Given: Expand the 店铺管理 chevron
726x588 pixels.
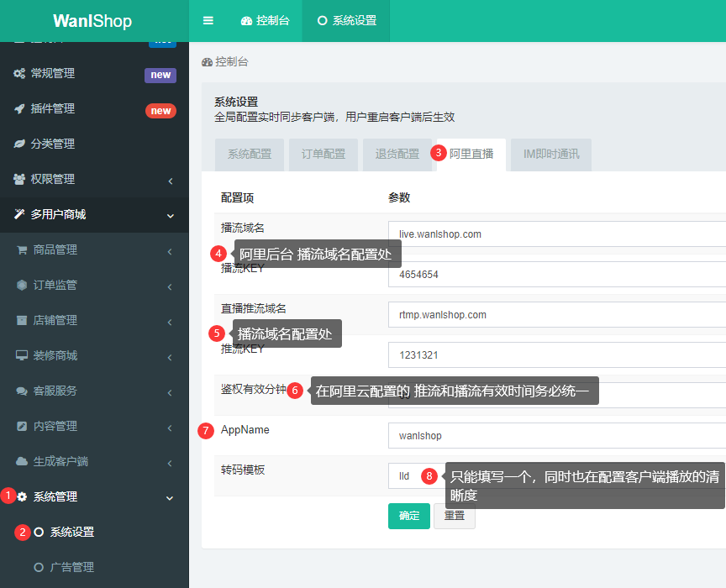Looking at the screenshot, I should (x=170, y=323).
